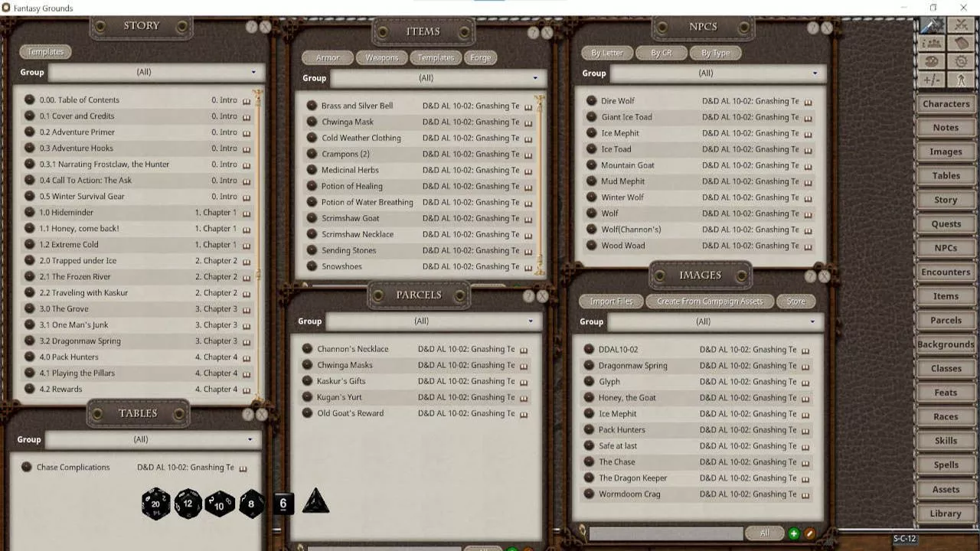The height and width of the screenshot is (551, 980).
Task: Click the effects figure icon
Action: tap(960, 80)
